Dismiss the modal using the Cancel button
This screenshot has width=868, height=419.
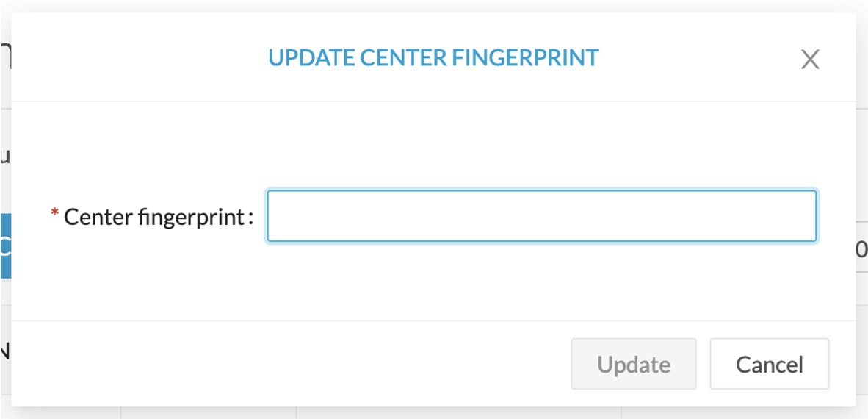(769, 365)
